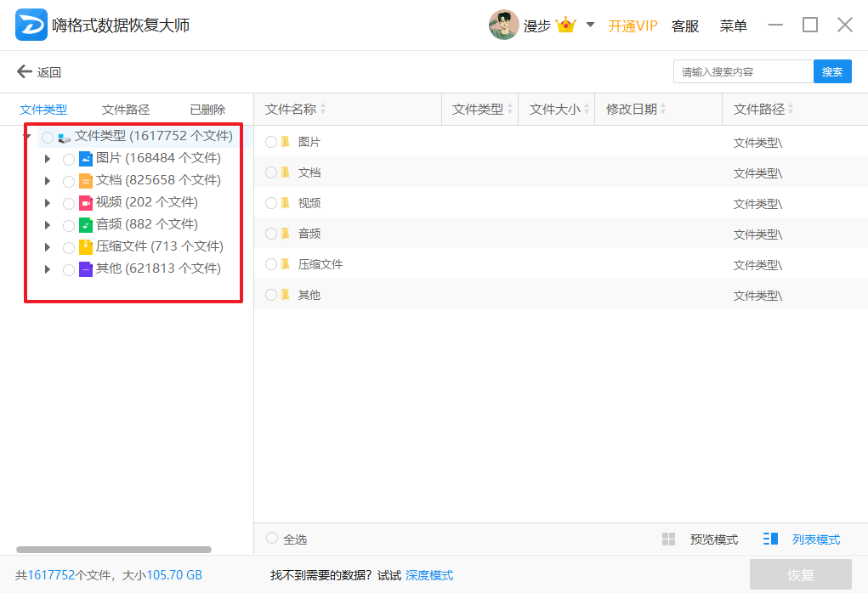
Task: Click the blue 搜索 button
Action: pyautogui.click(x=832, y=71)
